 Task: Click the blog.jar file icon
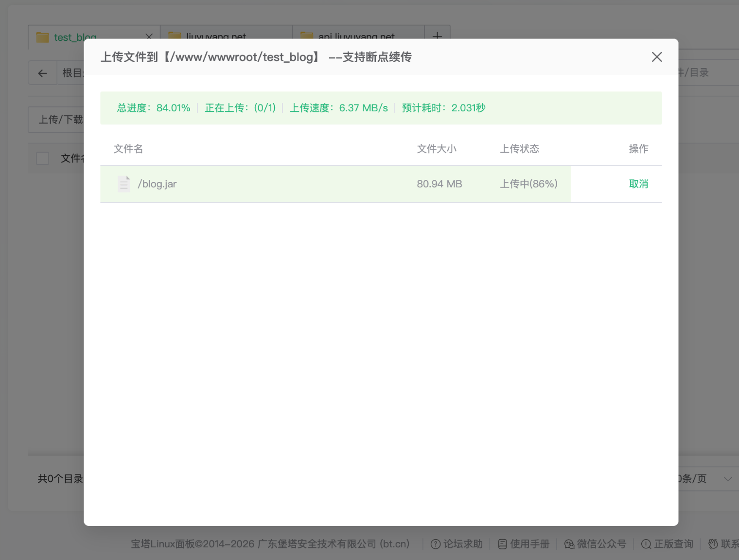point(124,184)
